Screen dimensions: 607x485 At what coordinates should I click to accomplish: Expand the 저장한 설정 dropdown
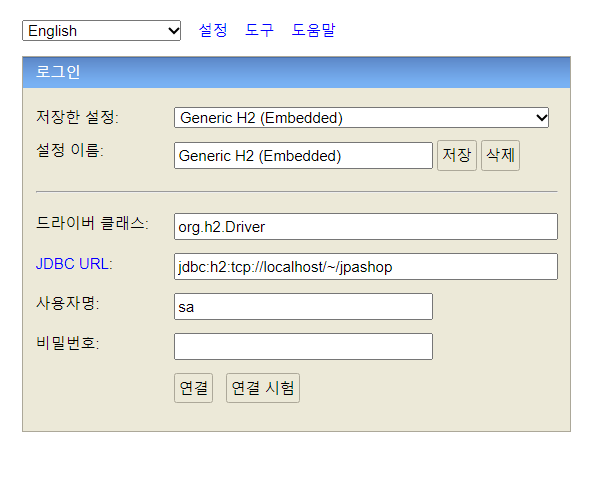click(x=362, y=118)
